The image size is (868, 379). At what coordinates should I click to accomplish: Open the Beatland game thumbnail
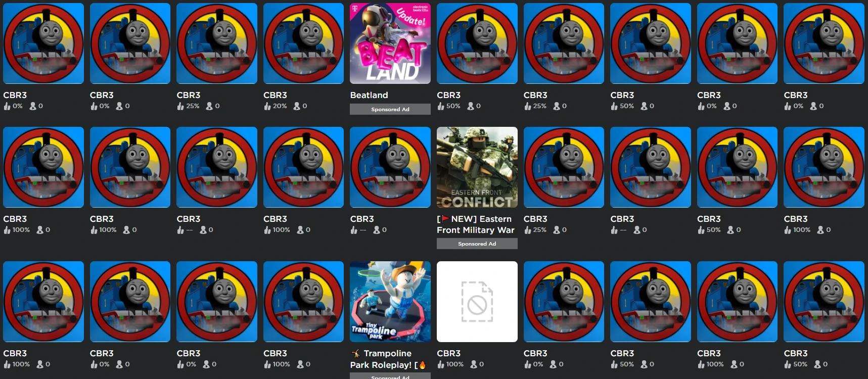point(390,43)
